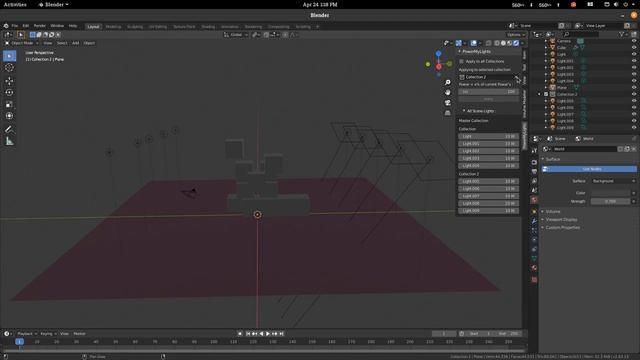Open the Edit menu
640x360 pixels.
coord(26,26)
